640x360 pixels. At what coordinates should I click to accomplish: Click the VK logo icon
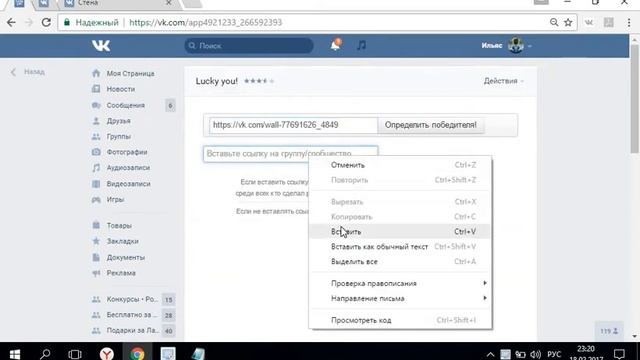(x=101, y=46)
